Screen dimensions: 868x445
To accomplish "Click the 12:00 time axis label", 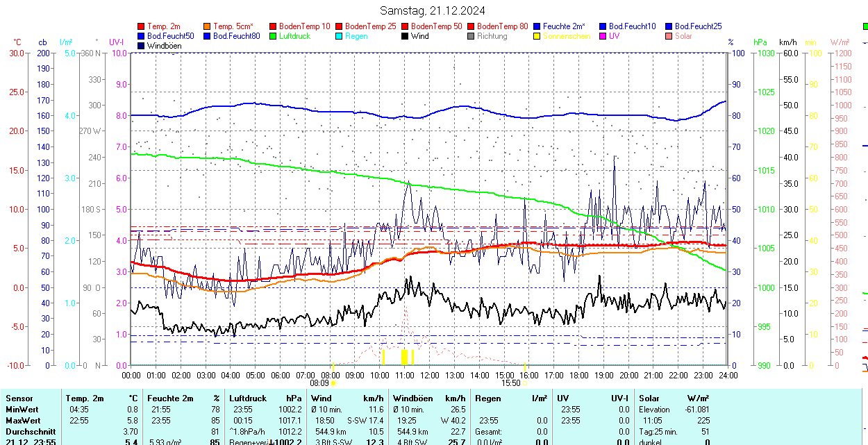I will [x=430, y=375].
